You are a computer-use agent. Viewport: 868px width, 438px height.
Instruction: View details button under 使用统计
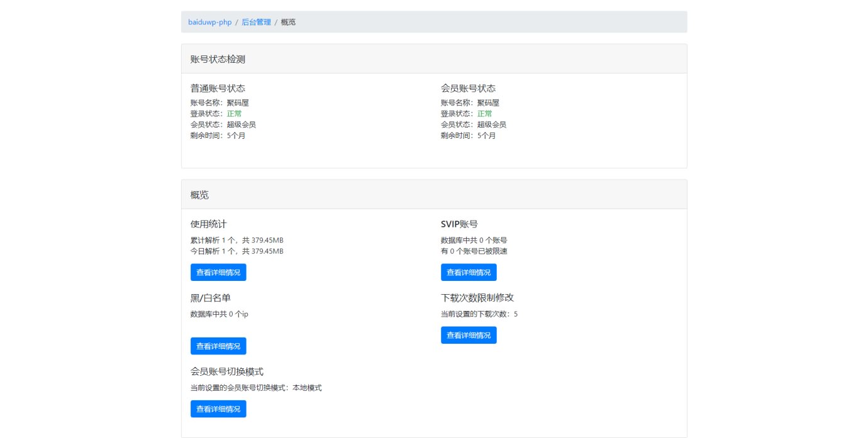[x=218, y=272]
